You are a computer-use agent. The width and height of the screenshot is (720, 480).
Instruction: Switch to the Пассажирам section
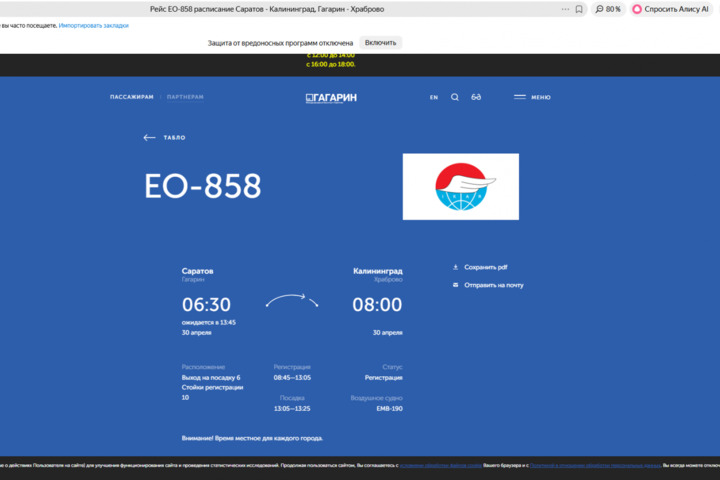tap(132, 97)
